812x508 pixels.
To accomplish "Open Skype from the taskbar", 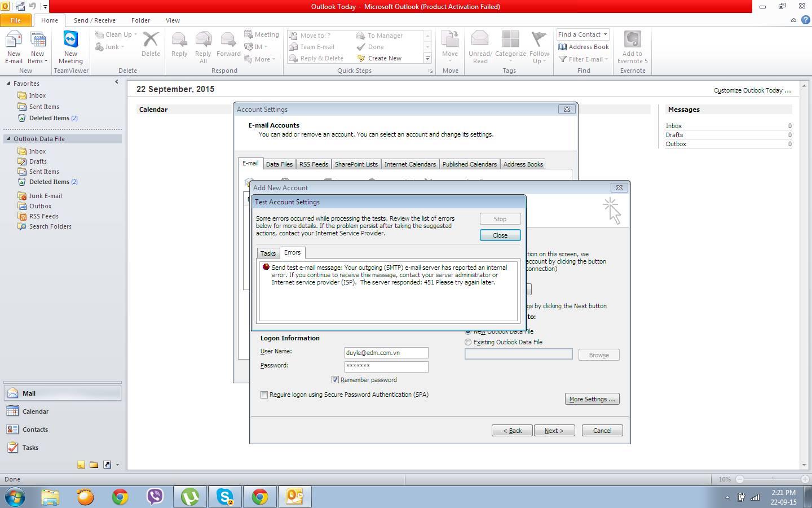I will [225, 497].
